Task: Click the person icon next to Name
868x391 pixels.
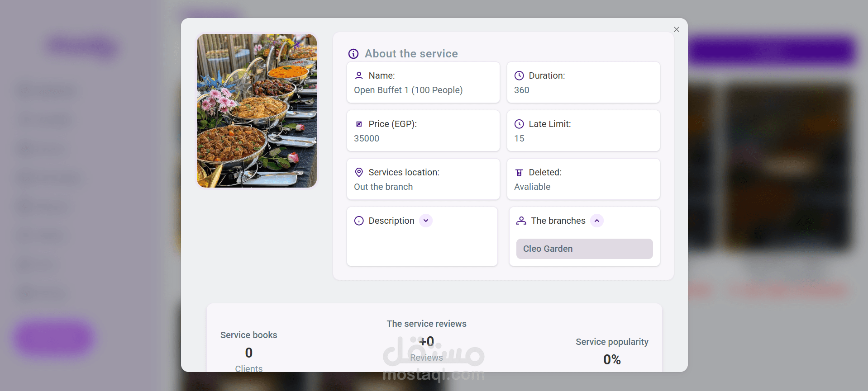Action: [359, 75]
